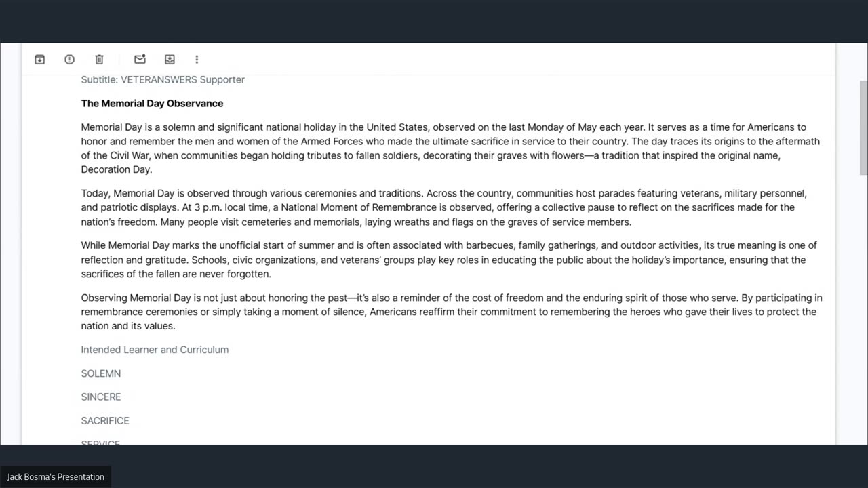The image size is (868, 488).
Task: Click the move to inbox icon
Action: 170,60
